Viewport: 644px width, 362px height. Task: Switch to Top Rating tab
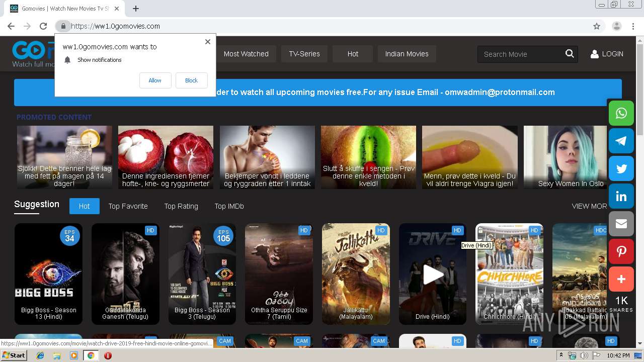click(x=181, y=206)
